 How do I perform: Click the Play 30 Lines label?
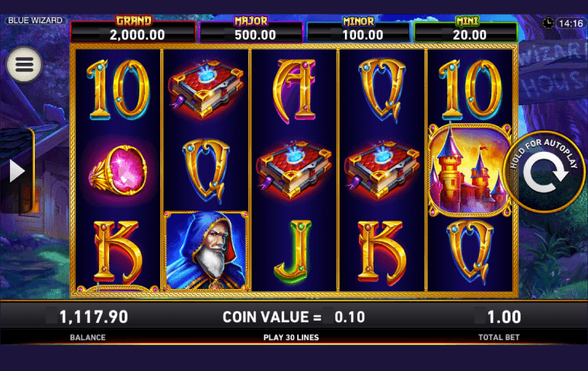pyautogui.click(x=291, y=337)
